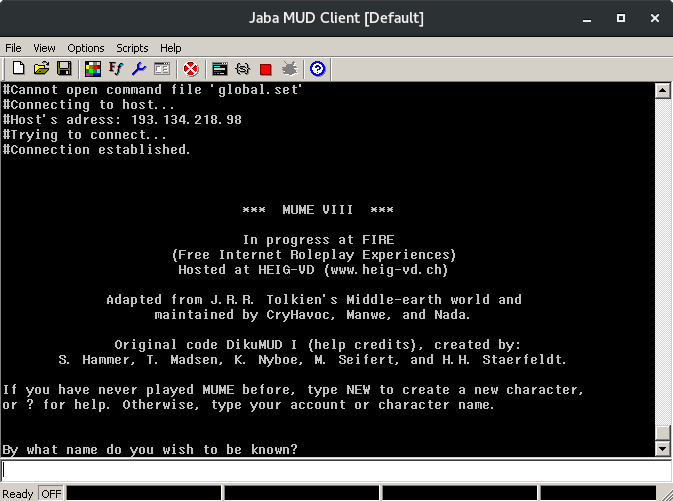Maximize the Jaba MUD Client window
Screen dimensions: 673x501
pyautogui.click(x=621, y=18)
